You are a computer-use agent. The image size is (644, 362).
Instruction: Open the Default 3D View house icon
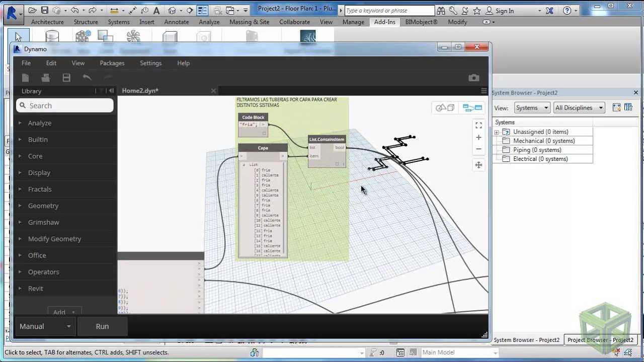pyautogui.click(x=172, y=11)
